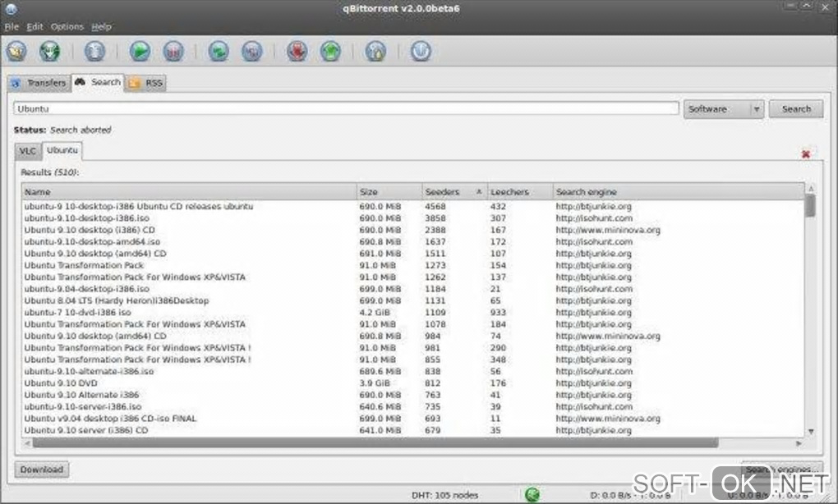Select result 'ubuntu-9.10-desktop-i386.iso'
The image size is (838, 504).
click(412, 218)
